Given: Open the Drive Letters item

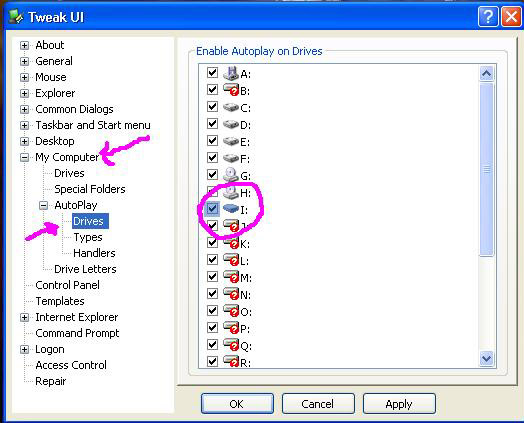Looking at the screenshot, I should coord(85,269).
